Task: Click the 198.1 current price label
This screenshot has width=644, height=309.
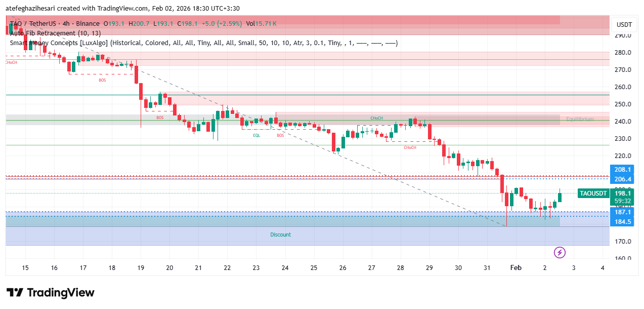Action: [x=623, y=194]
